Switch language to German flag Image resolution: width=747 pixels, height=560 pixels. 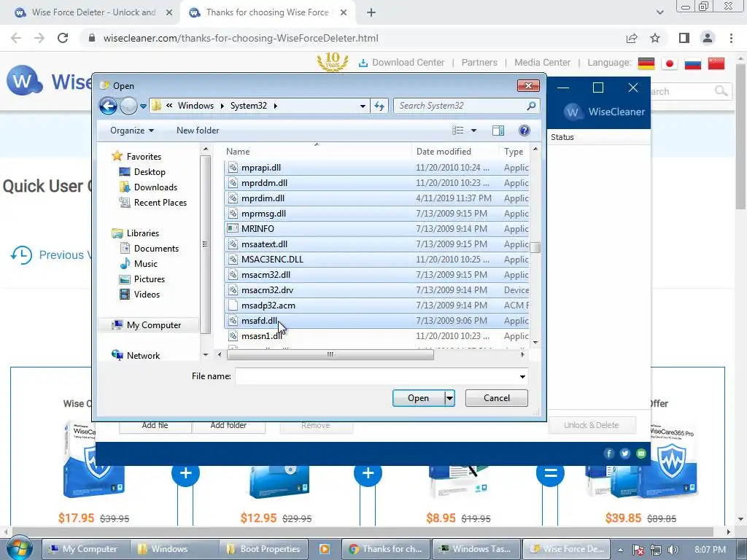[646, 63]
